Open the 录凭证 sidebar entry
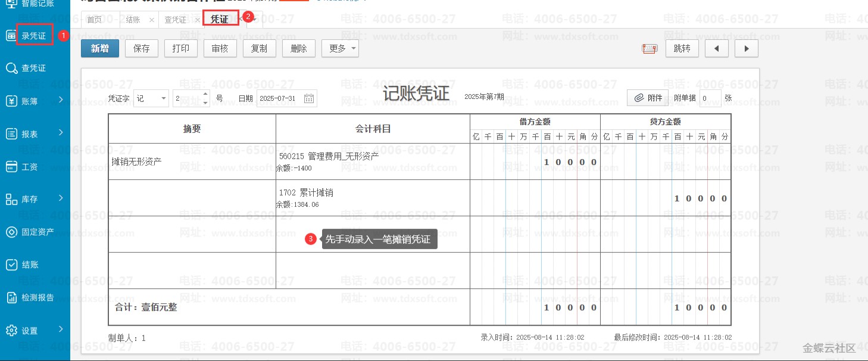Viewport: 868px width, 361px height. click(33, 36)
